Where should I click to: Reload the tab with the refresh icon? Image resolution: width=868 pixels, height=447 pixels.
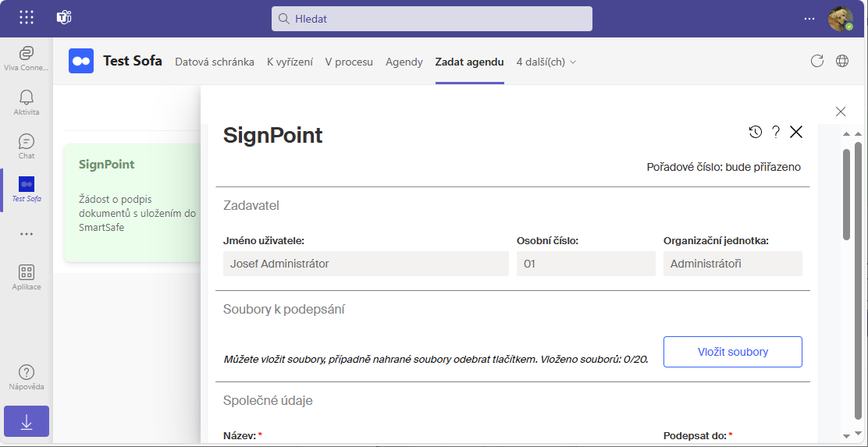(817, 61)
